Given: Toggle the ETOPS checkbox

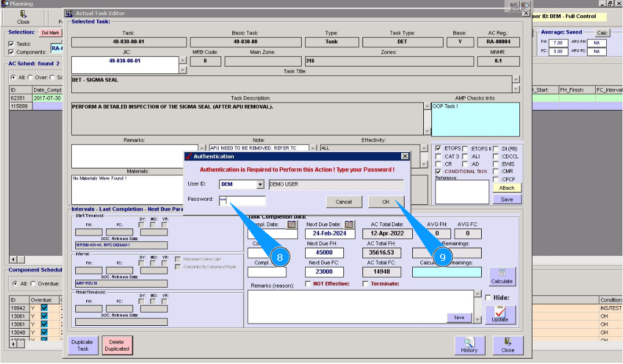Looking at the screenshot, I should (438, 149).
